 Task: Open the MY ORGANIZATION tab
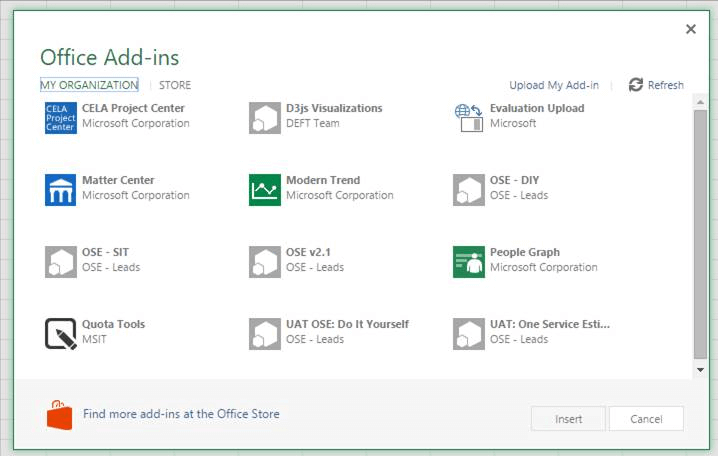(89, 86)
